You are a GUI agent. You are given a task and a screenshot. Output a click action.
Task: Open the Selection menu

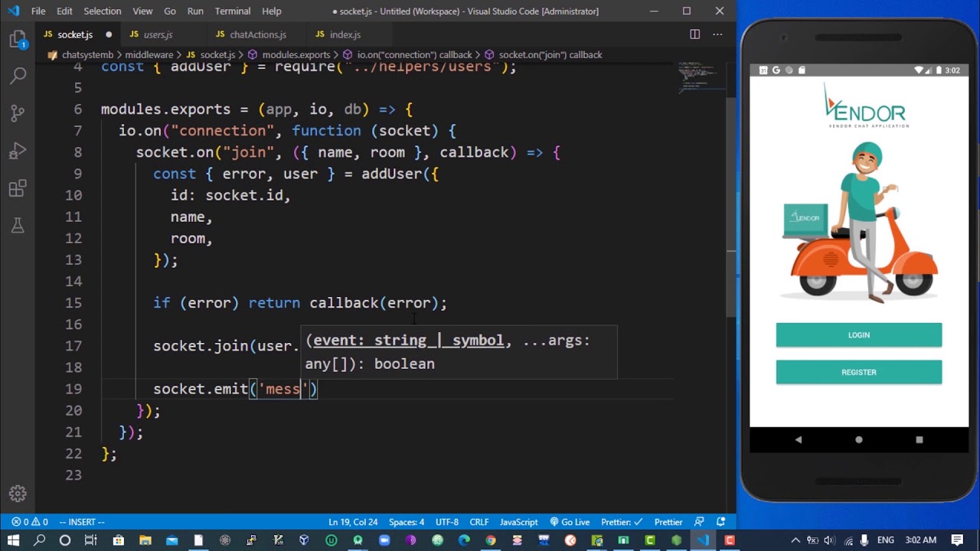(102, 11)
